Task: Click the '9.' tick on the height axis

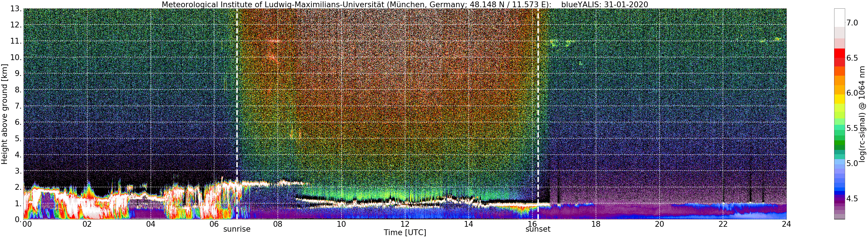Action: (x=18, y=73)
